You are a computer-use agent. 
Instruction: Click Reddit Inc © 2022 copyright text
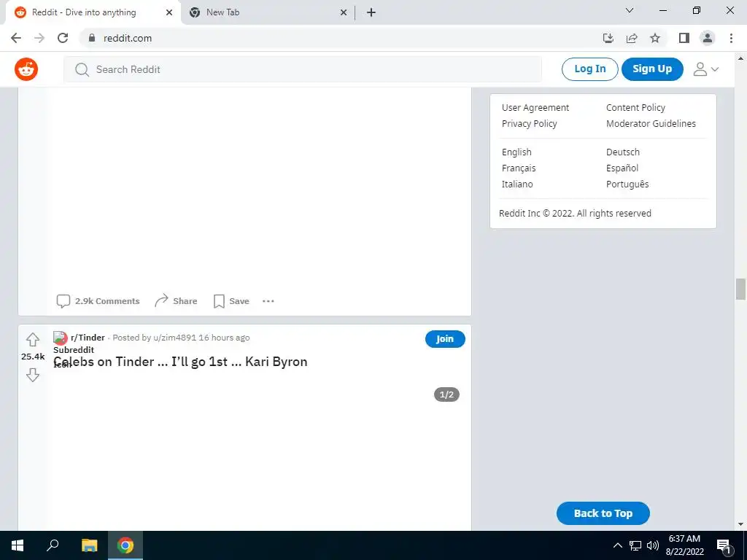point(575,214)
